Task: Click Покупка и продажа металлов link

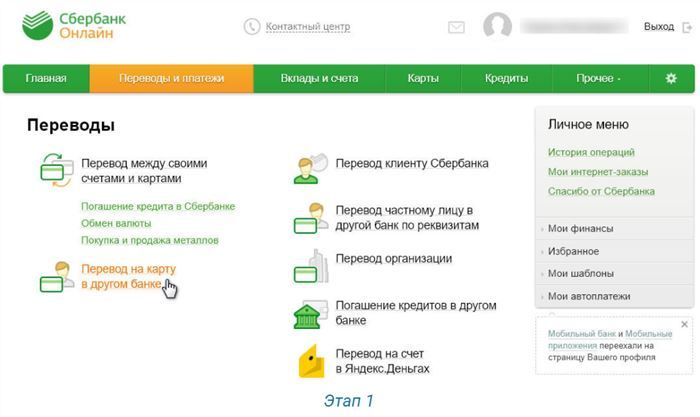Action: [x=150, y=241]
